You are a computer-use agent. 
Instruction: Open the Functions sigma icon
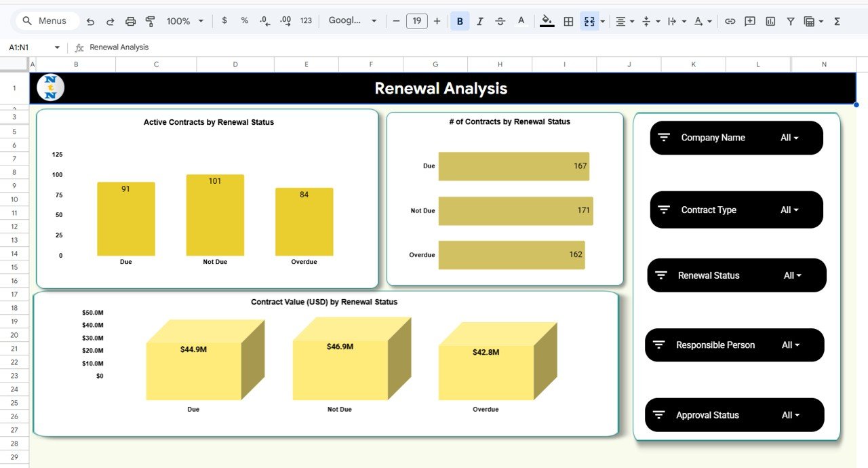click(837, 21)
